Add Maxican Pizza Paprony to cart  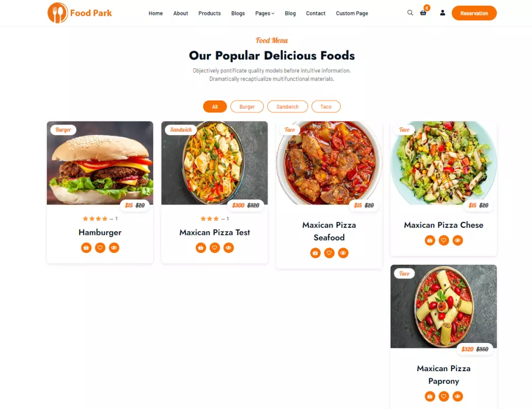click(430, 396)
